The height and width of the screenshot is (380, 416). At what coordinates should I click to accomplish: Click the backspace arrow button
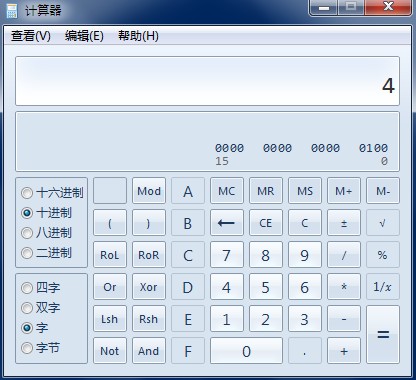227,223
